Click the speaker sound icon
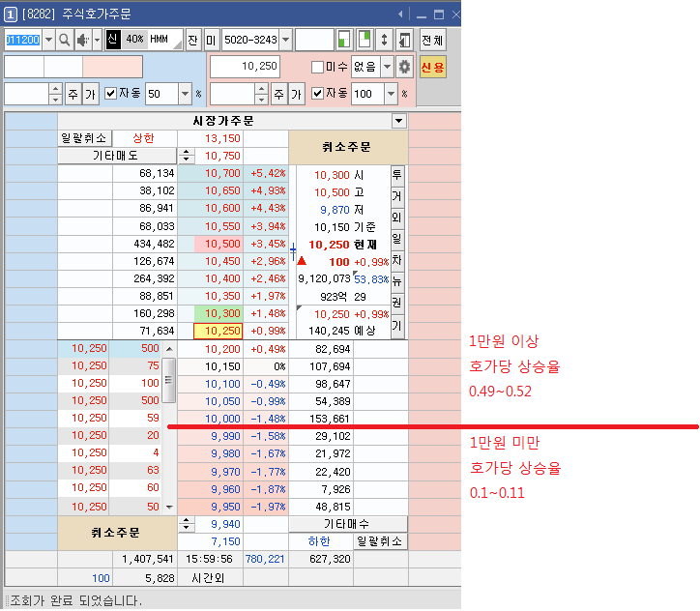Image resolution: width=700 pixels, height=611 pixels. click(81, 41)
